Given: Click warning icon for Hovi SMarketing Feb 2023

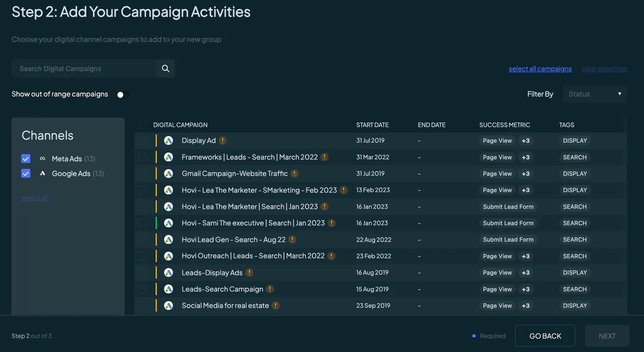Looking at the screenshot, I should point(344,190).
